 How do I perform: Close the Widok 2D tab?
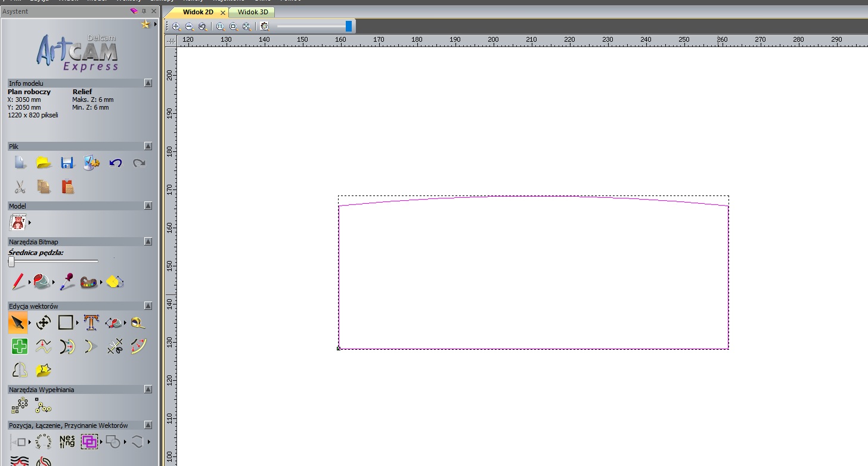click(223, 13)
